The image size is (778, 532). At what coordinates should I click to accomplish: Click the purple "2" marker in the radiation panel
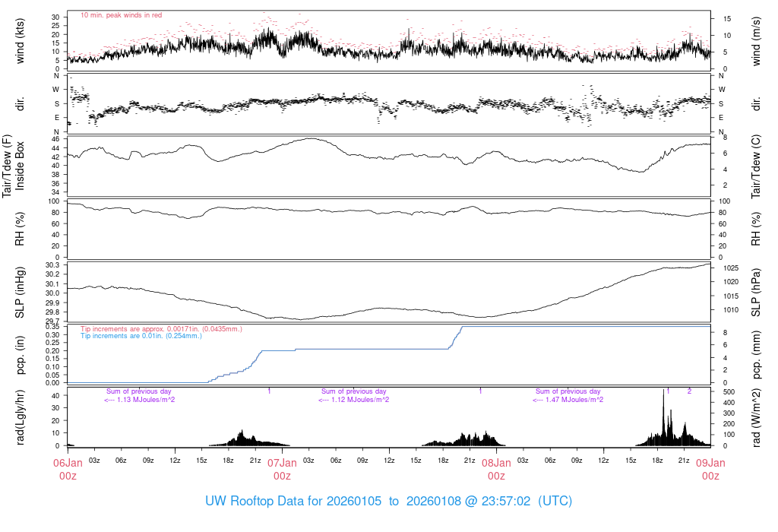click(689, 391)
